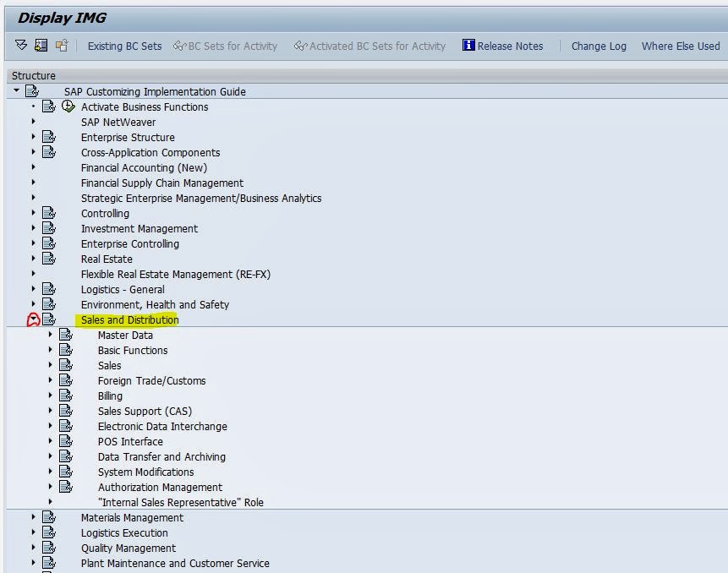
Task: Click the third toolbar copy icon
Action: click(x=62, y=45)
